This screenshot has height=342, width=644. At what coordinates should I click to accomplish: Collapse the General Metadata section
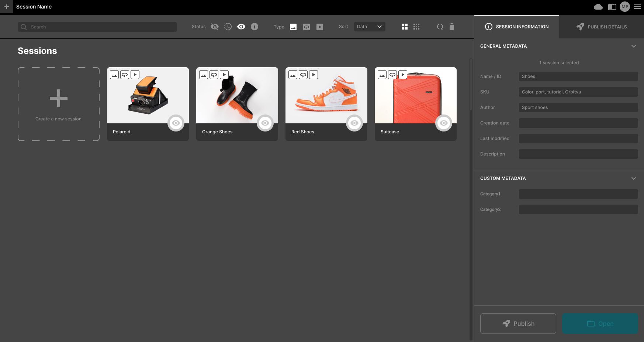(633, 46)
